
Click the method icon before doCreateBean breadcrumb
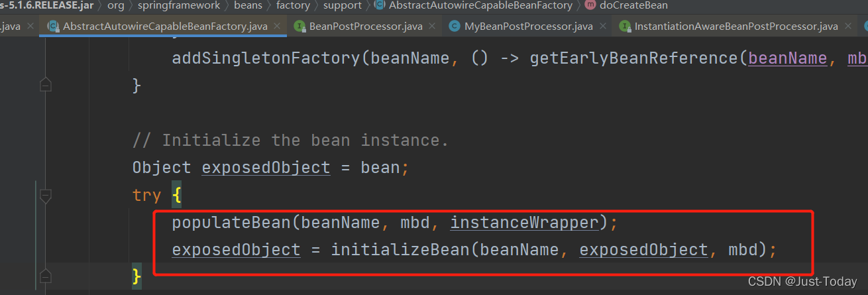tap(590, 5)
